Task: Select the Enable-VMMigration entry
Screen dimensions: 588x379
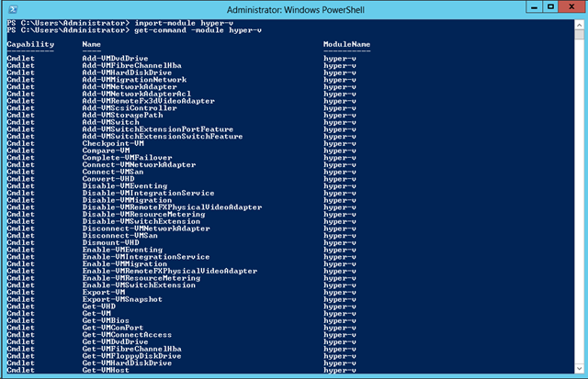Action: coord(125,264)
